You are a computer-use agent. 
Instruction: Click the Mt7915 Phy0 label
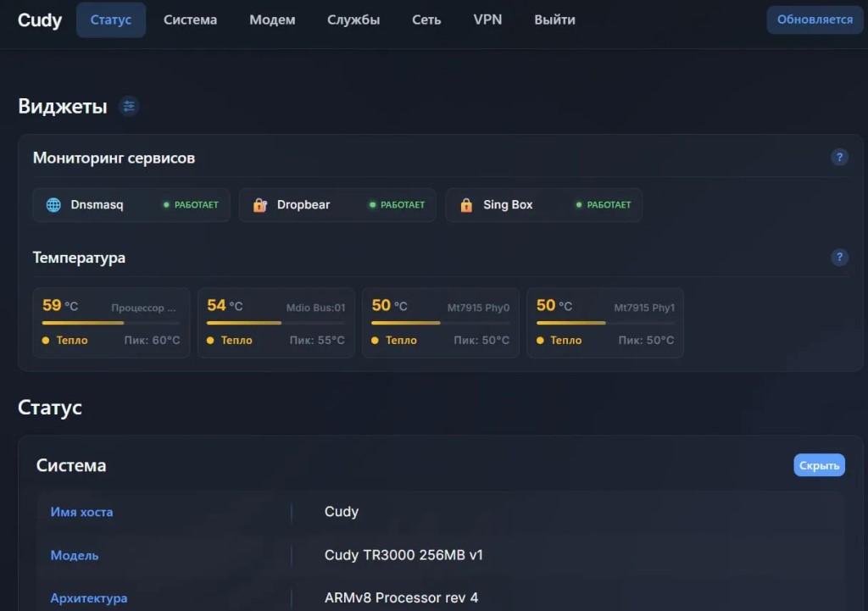478,308
